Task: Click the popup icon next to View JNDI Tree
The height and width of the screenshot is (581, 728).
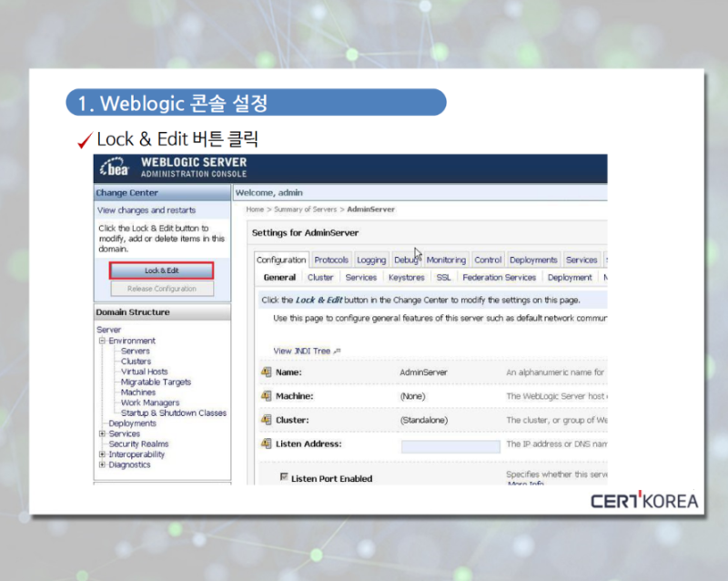Action: 337,350
